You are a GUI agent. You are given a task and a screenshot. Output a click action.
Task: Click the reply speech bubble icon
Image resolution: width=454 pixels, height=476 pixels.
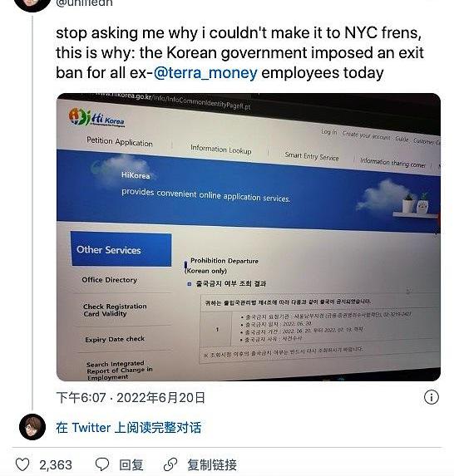(x=102, y=464)
